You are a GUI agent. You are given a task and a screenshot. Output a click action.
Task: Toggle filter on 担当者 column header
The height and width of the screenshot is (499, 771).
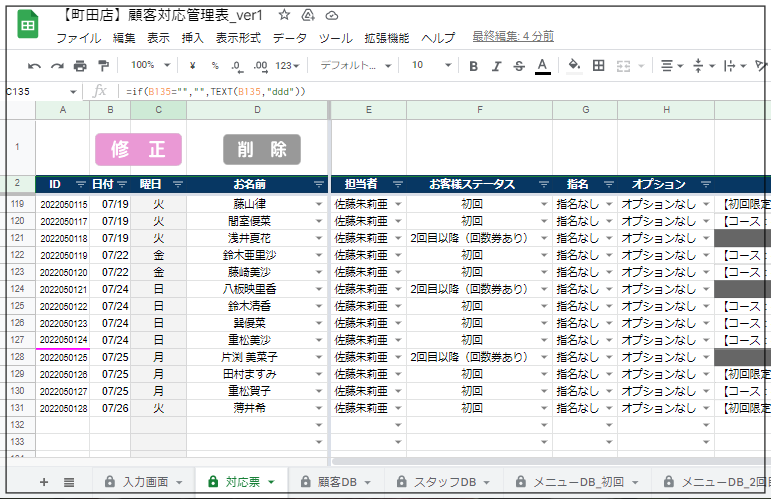397,184
